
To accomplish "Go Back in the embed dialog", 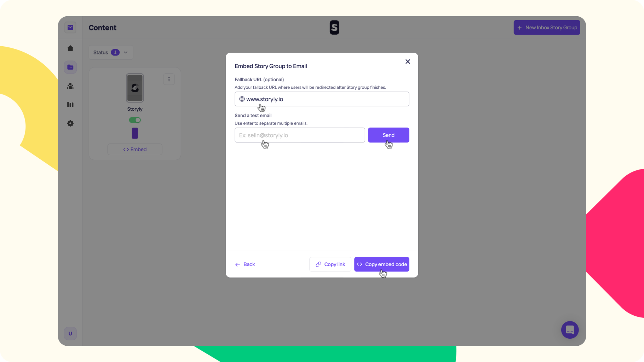I will 245,264.
